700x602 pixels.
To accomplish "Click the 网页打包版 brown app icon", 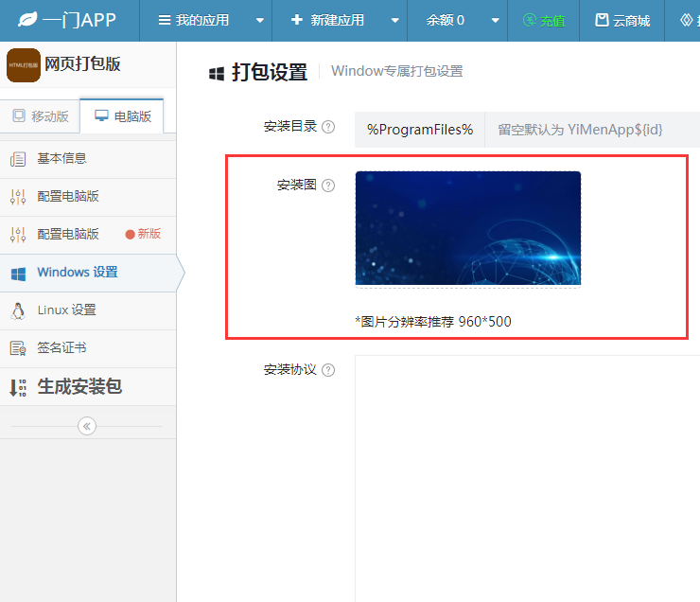I will click(x=24, y=65).
